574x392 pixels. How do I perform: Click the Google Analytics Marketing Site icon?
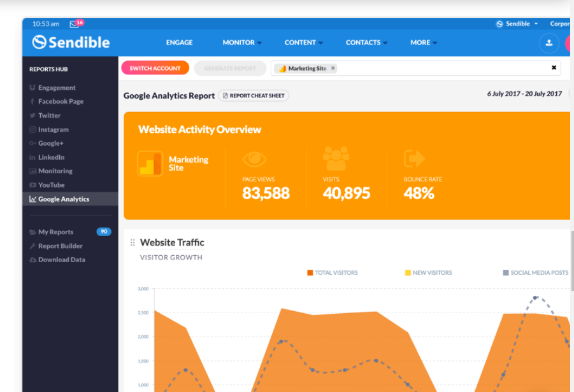pyautogui.click(x=150, y=164)
